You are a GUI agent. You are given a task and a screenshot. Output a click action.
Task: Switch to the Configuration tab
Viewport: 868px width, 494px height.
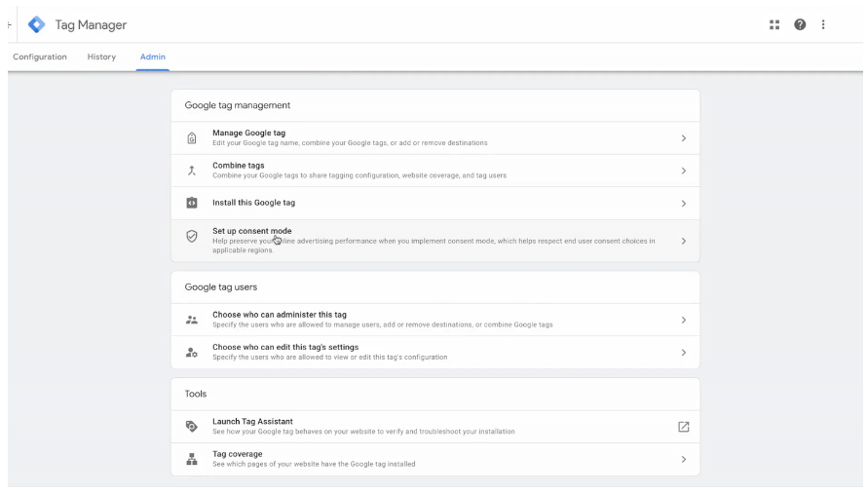(40, 57)
